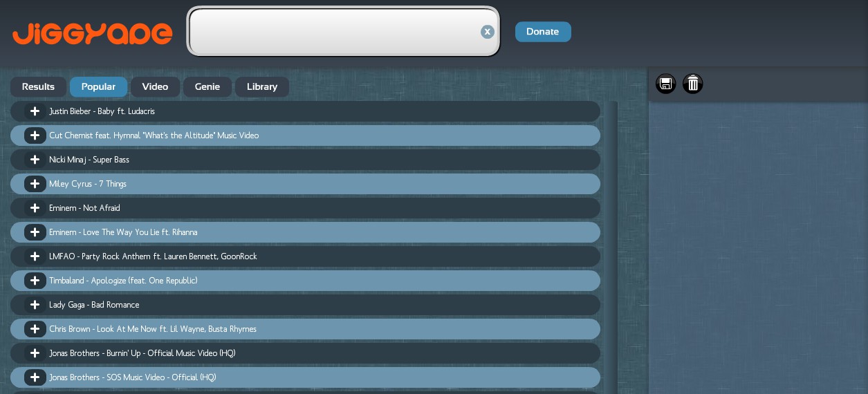868x394 pixels.
Task: Add Chris Brown - Look At Me Now
Action: point(35,329)
